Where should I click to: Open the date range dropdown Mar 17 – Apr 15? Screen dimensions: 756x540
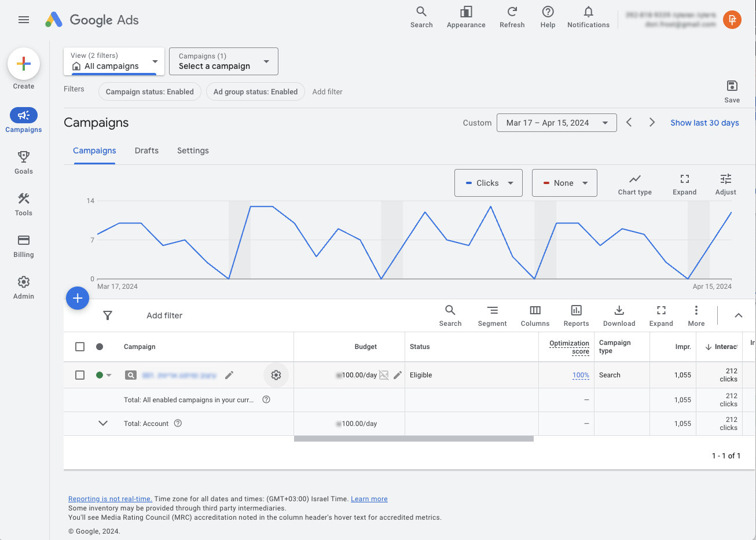pos(556,123)
